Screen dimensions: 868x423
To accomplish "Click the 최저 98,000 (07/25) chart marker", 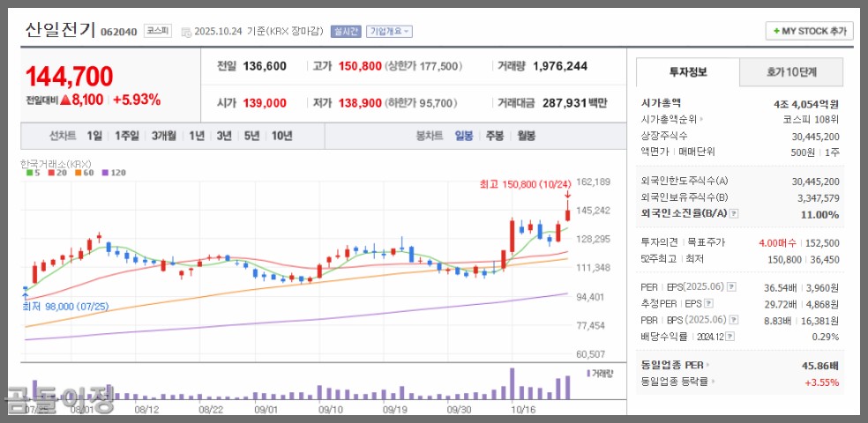I will pyautogui.click(x=66, y=307).
